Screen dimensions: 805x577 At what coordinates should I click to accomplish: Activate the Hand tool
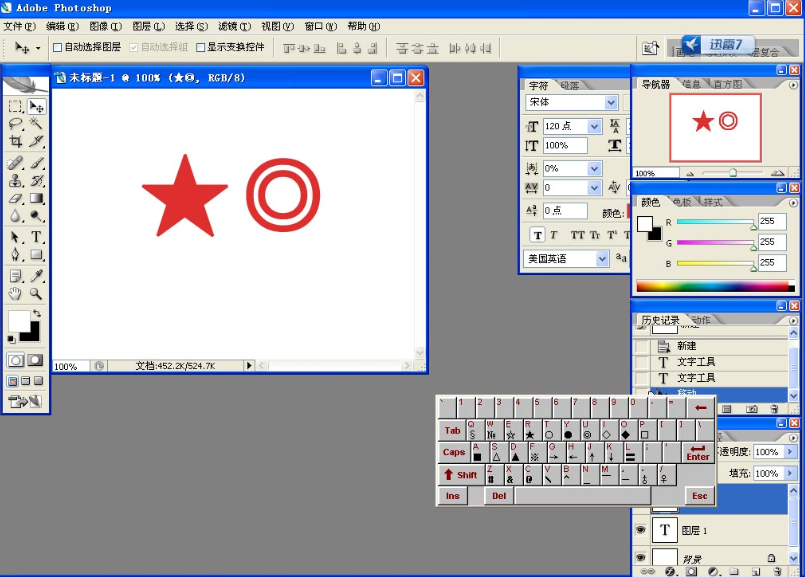(x=15, y=293)
